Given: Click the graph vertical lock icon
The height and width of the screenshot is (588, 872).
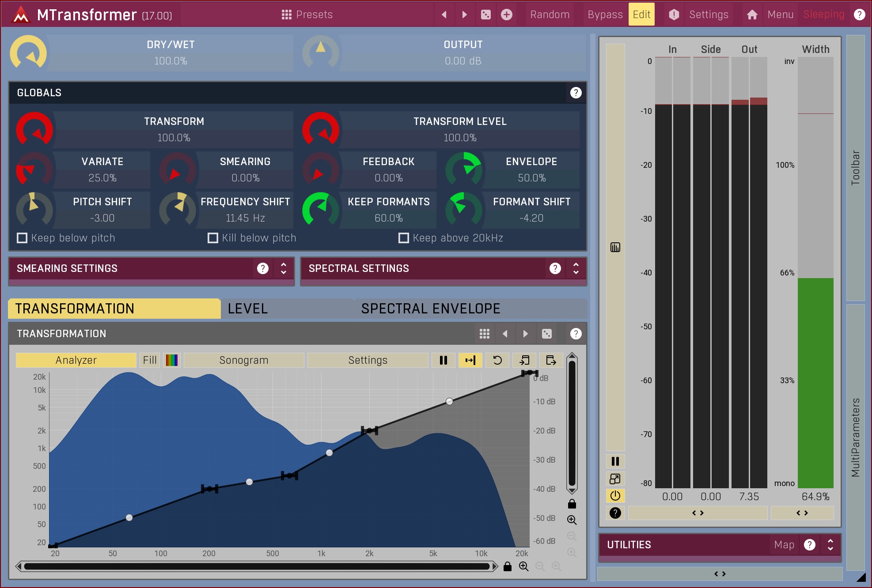Looking at the screenshot, I should tap(572, 504).
